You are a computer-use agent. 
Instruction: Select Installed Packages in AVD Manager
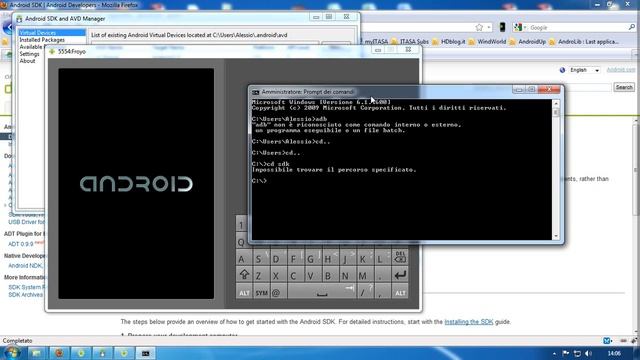[x=42, y=40]
